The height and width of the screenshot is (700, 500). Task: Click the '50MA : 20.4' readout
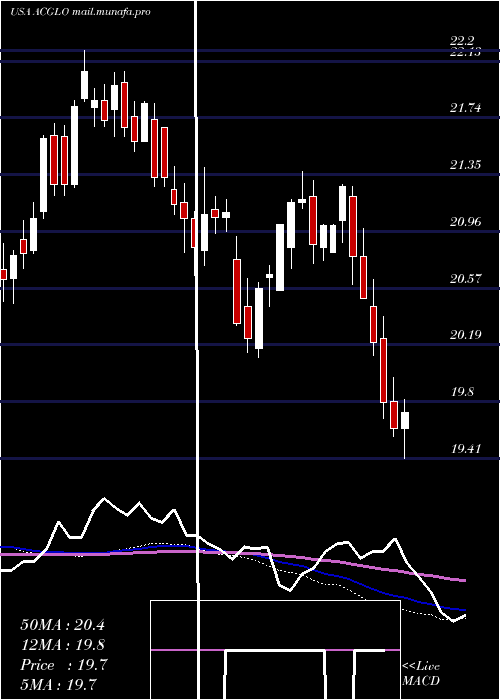tap(62, 625)
